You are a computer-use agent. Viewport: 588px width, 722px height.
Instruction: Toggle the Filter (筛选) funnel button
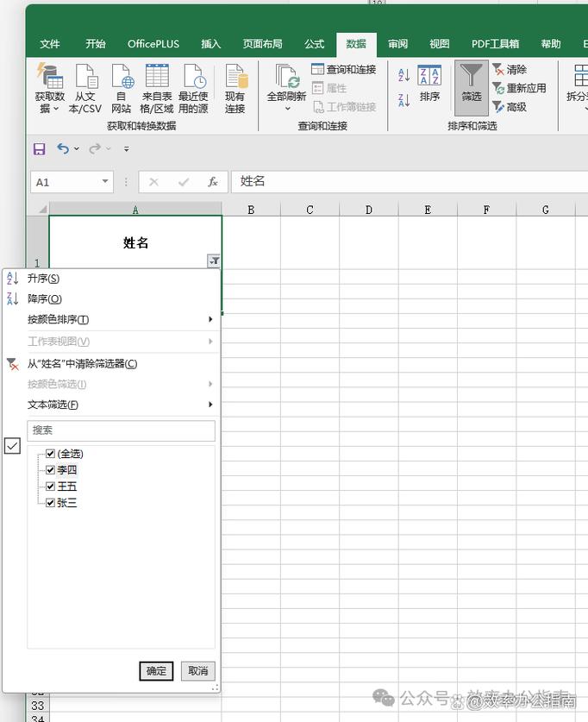coord(472,87)
